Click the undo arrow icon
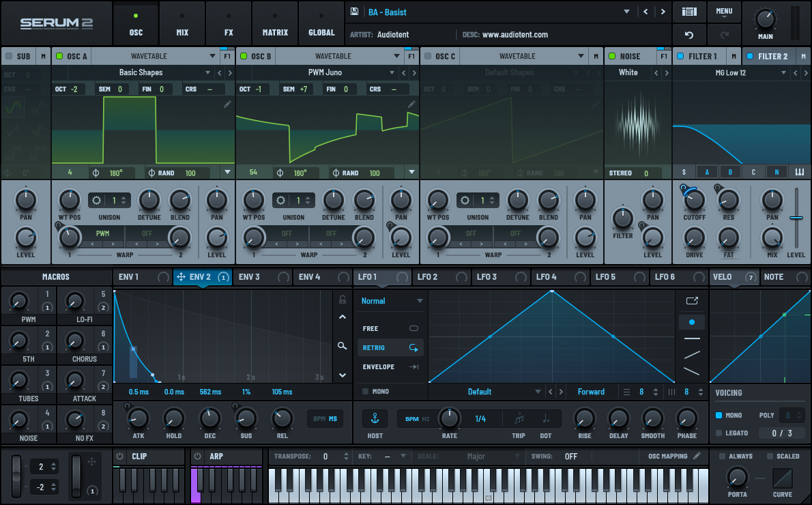This screenshot has width=812, height=505. coord(688,34)
